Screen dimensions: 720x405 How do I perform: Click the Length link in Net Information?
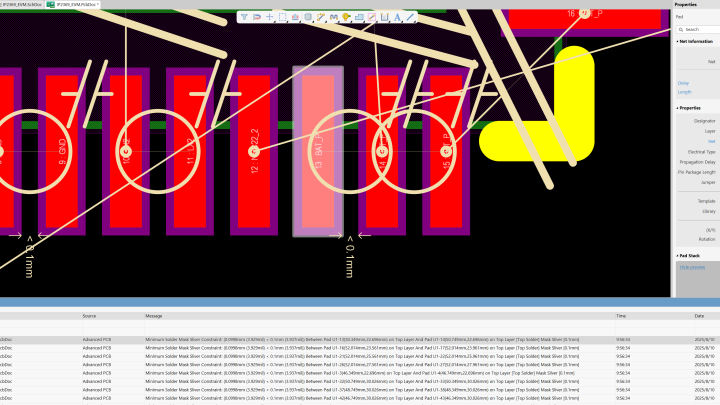[684, 92]
